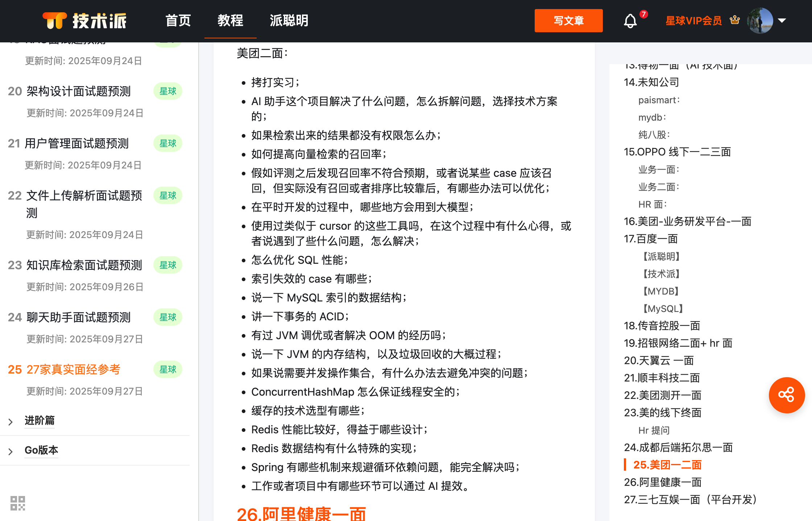This screenshot has height=521, width=812.
Task: Jump to 26.阿里健康一面 in outline
Action: click(663, 482)
